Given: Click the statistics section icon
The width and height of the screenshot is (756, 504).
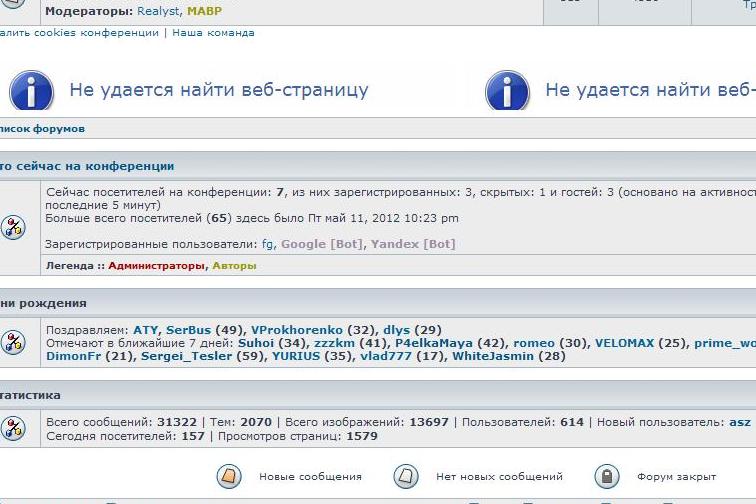Looking at the screenshot, I should tap(13, 430).
